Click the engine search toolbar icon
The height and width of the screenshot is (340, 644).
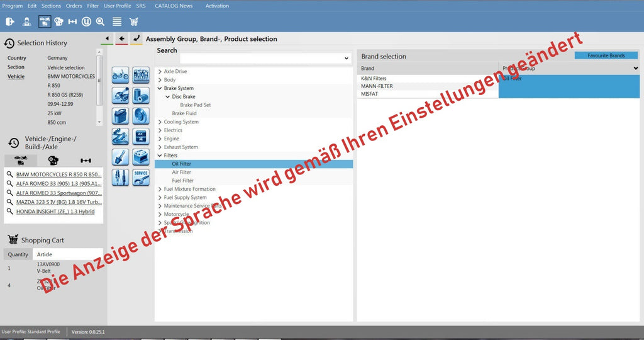58,21
